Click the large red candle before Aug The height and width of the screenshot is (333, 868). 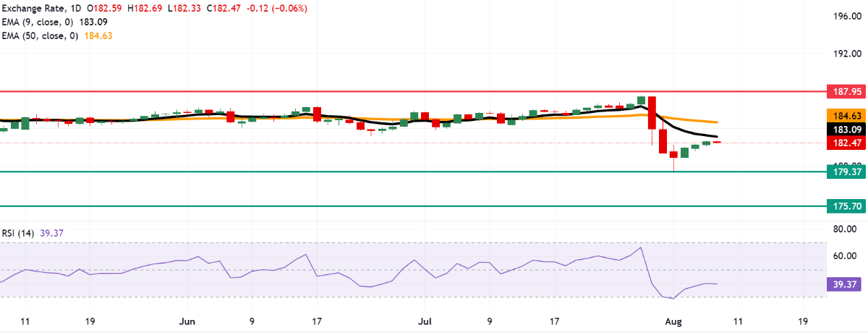click(652, 112)
